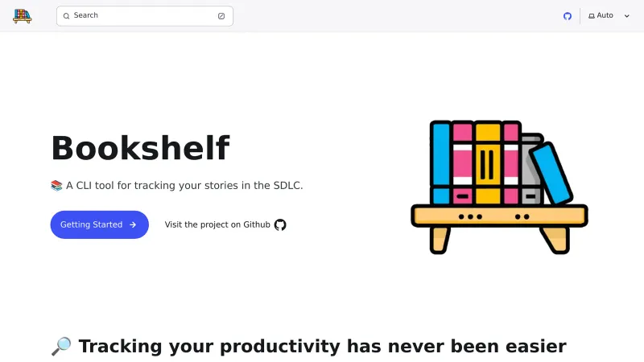
Task: Click the Bookshelf logo in the header
Action: click(22, 16)
